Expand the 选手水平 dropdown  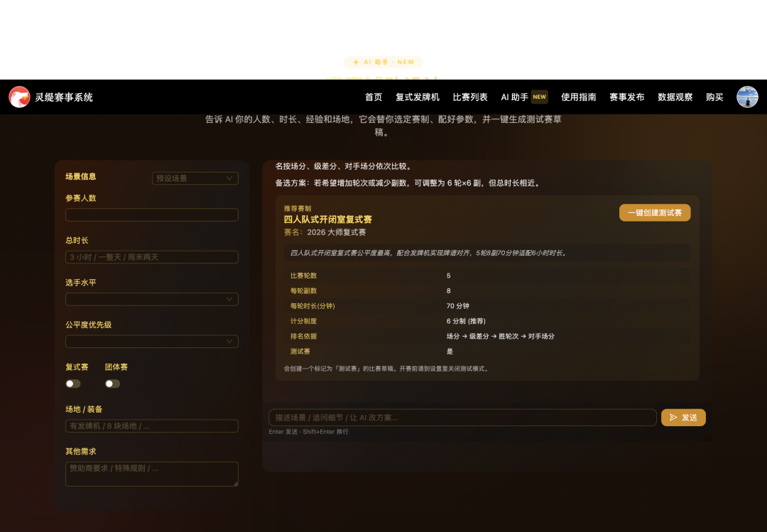point(152,299)
